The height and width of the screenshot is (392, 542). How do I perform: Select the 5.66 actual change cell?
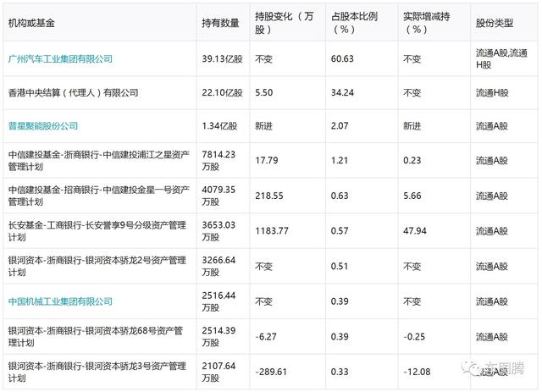(412, 196)
